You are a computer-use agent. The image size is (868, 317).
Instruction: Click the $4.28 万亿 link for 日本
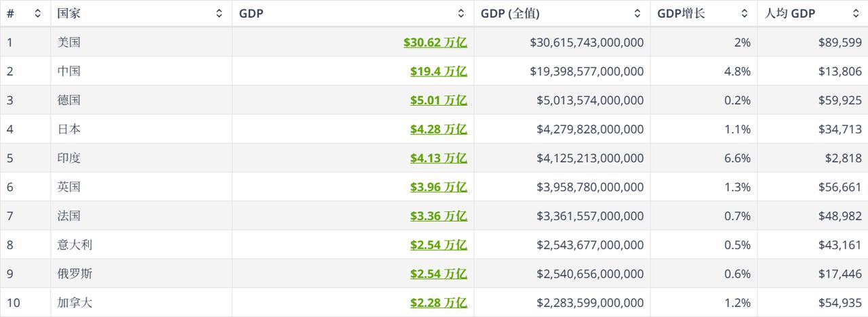coord(438,129)
